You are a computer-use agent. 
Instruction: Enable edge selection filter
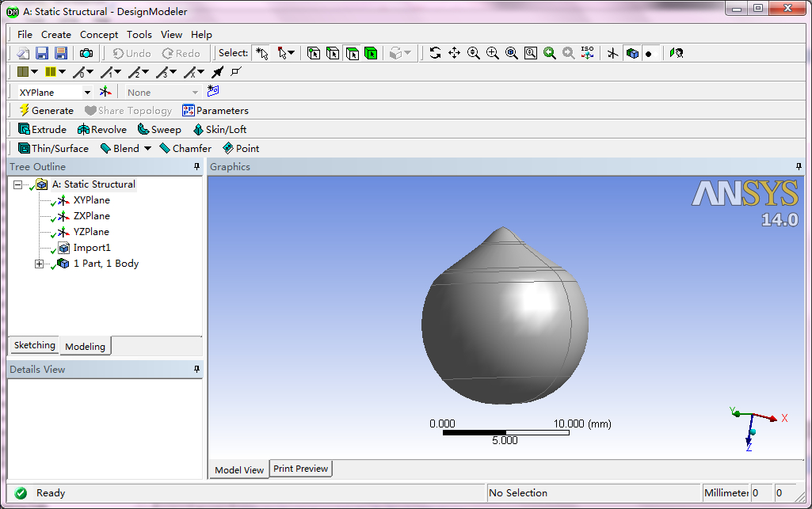(333, 53)
